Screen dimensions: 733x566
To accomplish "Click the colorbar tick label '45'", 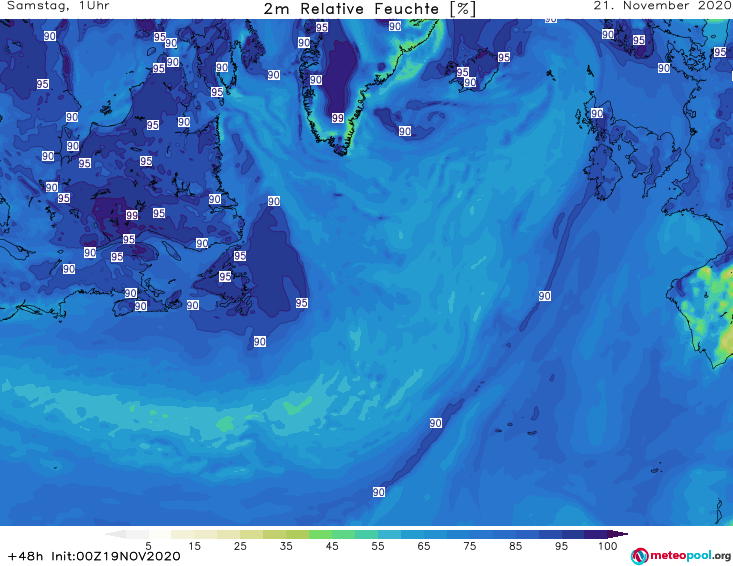I will (x=332, y=546).
